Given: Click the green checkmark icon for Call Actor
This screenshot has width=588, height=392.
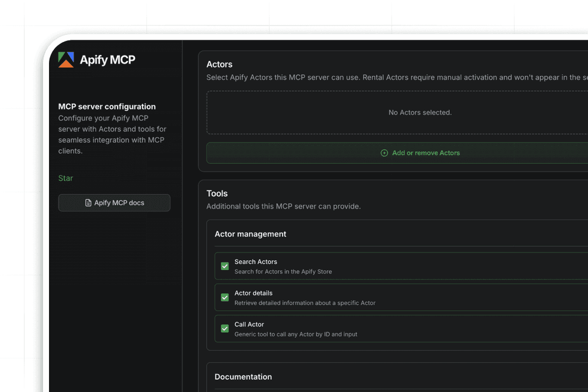Looking at the screenshot, I should click(225, 328).
